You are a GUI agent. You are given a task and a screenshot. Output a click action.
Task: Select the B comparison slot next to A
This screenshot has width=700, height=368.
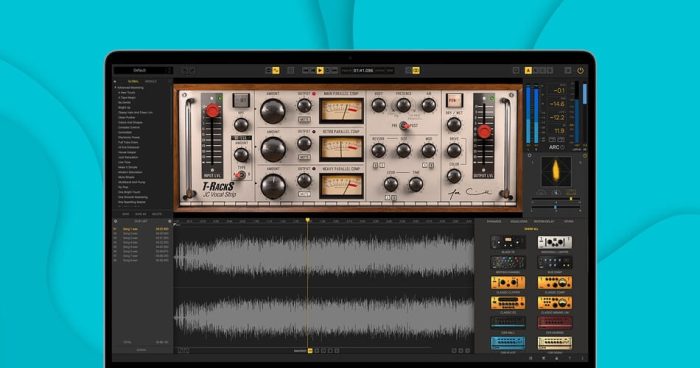[x=536, y=71]
